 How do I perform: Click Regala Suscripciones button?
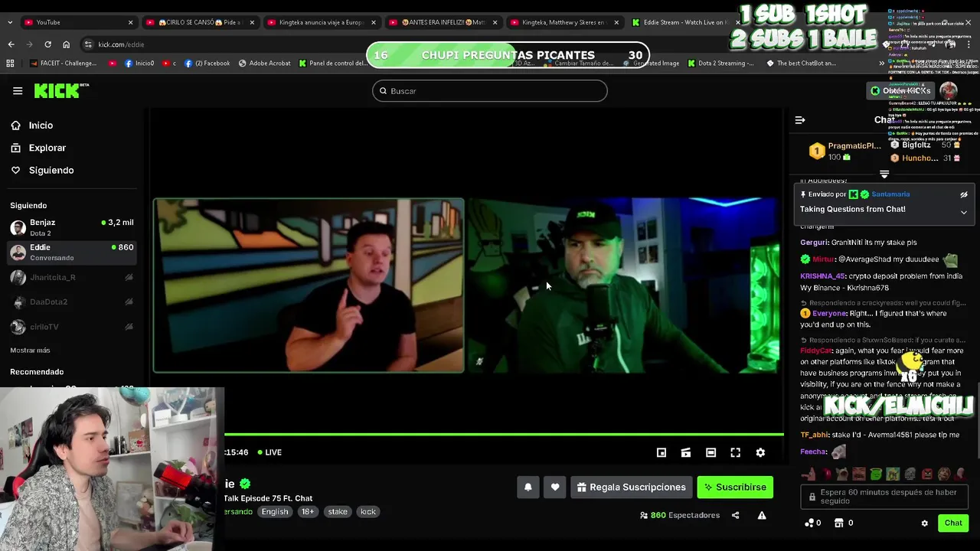[x=632, y=487]
